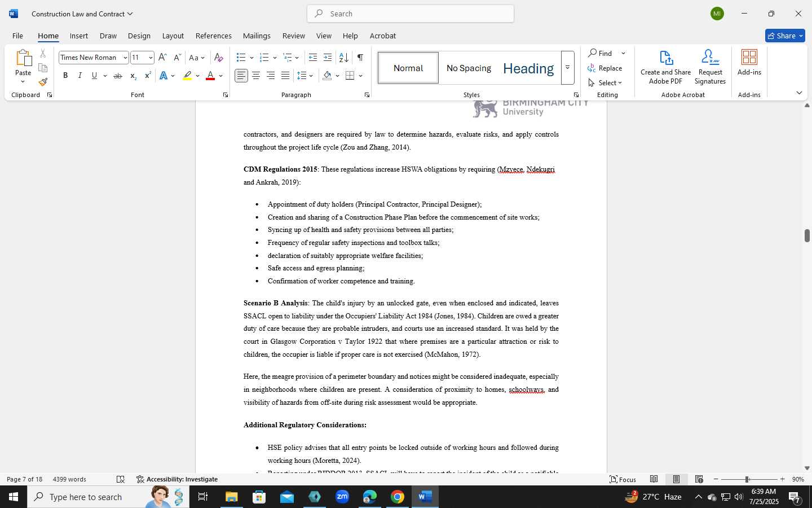Click Request Signatures icon
This screenshot has height=508, width=812.
pos(710,67)
